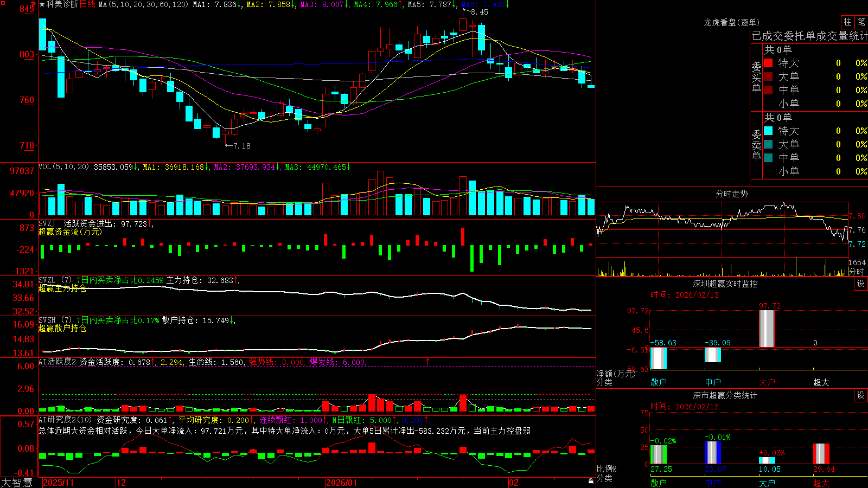Click the 深市超赢分类统计 panel title
Screen dimensions: 868x488
coord(725,395)
